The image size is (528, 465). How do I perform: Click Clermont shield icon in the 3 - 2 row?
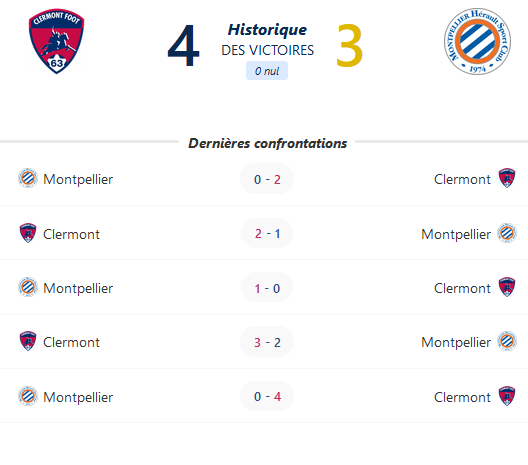pos(28,341)
